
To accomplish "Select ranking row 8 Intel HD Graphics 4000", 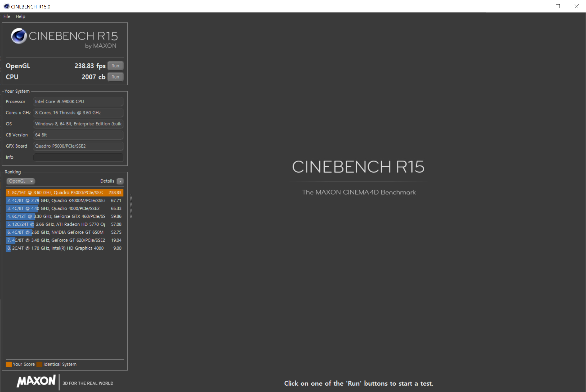I will click(x=65, y=248).
